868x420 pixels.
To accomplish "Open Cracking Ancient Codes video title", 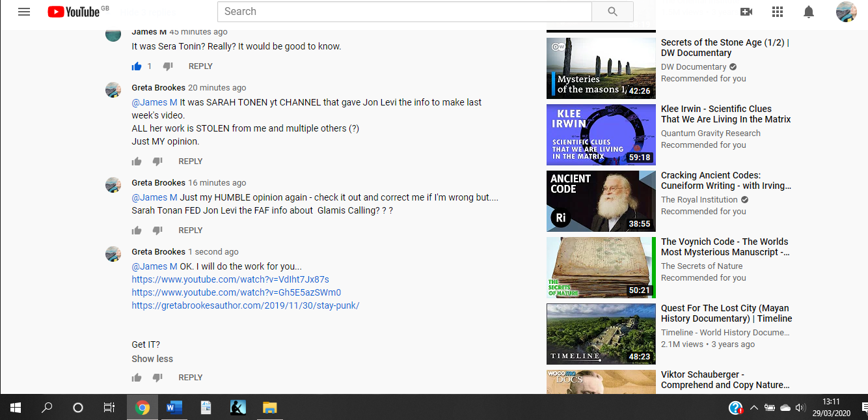I will (x=726, y=180).
